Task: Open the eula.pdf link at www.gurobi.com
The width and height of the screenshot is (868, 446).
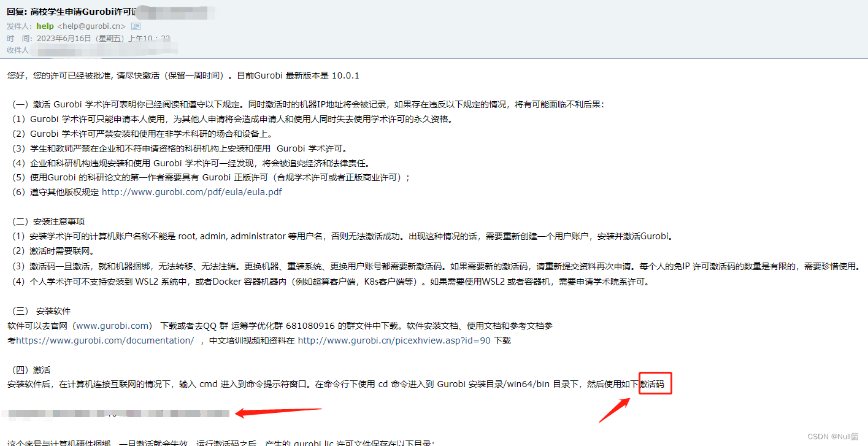Action: (x=192, y=192)
